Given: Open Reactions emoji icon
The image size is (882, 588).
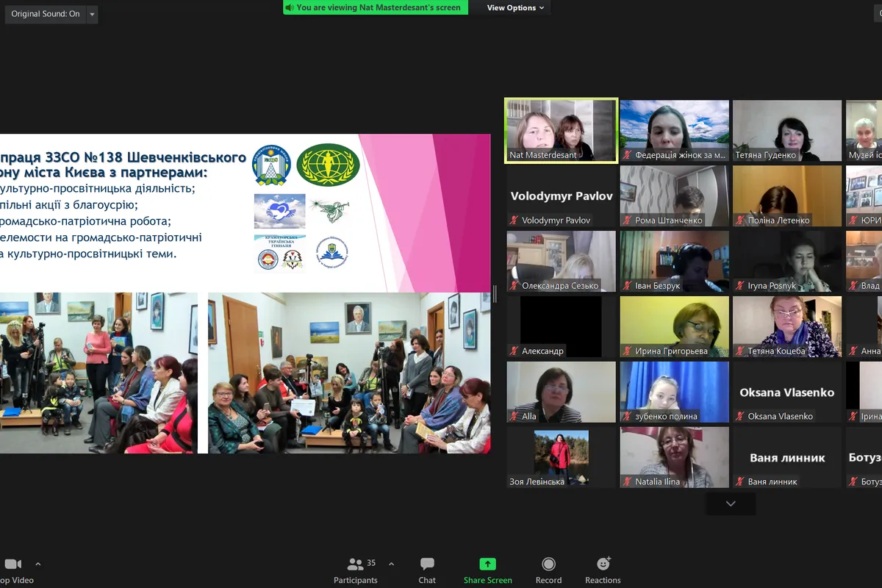Looking at the screenshot, I should [x=603, y=564].
